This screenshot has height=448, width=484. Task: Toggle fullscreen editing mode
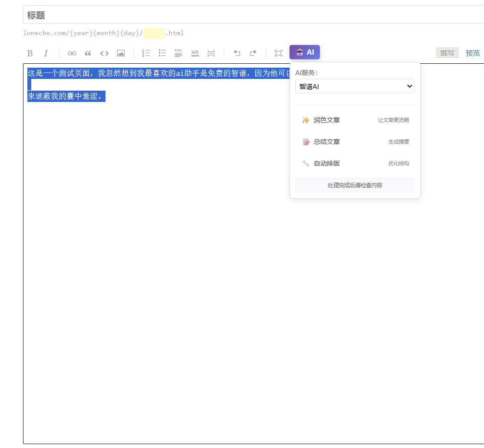(x=278, y=53)
